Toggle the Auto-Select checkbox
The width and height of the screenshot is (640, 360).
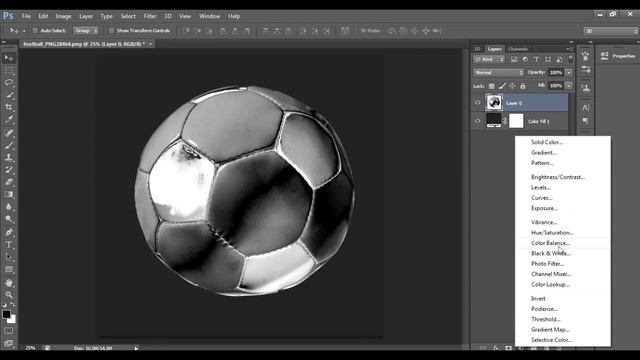[x=35, y=31]
